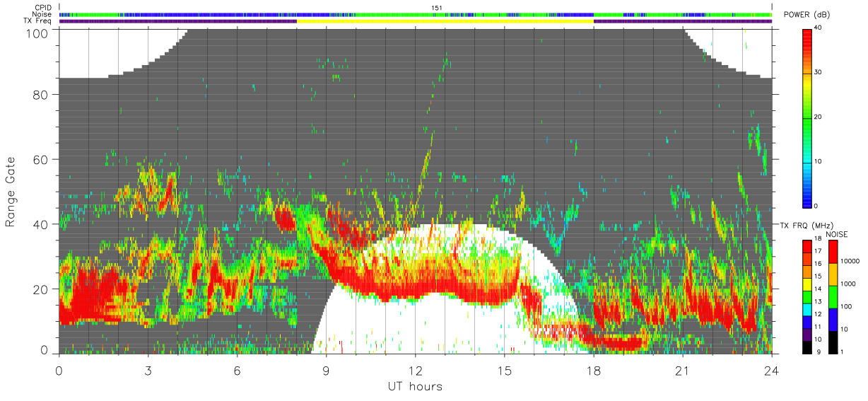Click the "1000" label on NOISE legend
Image resolution: width=868 pixels, height=401 pixels.
[847, 284]
